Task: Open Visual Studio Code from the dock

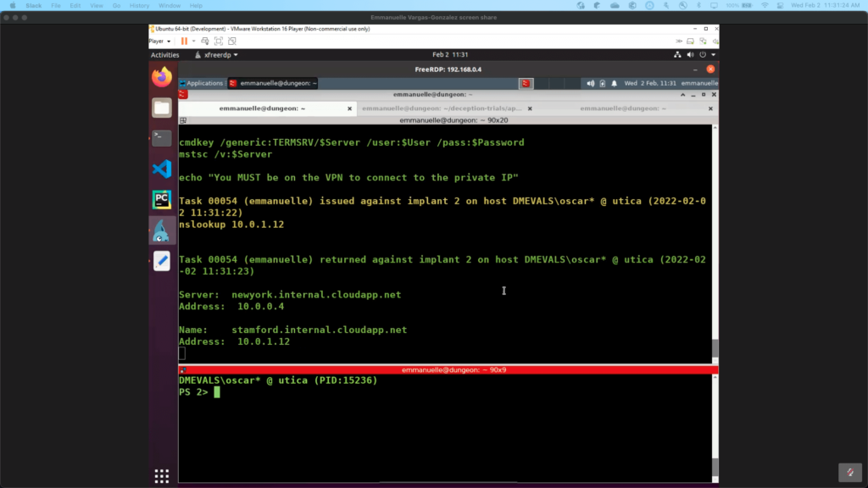Action: pos(161,169)
